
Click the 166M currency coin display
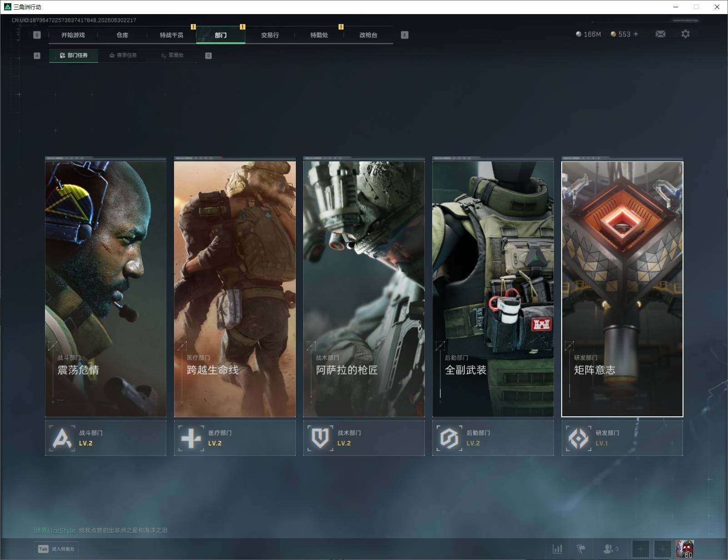[x=588, y=34]
